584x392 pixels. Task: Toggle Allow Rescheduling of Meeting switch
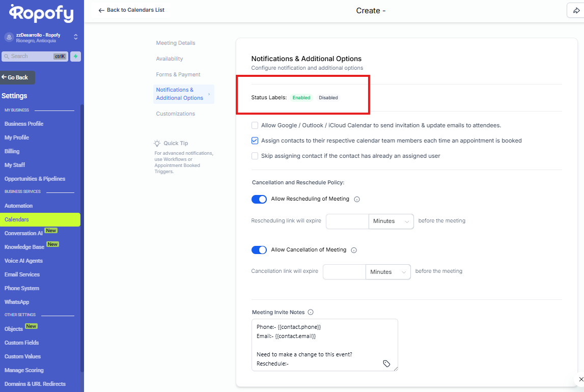pos(259,199)
